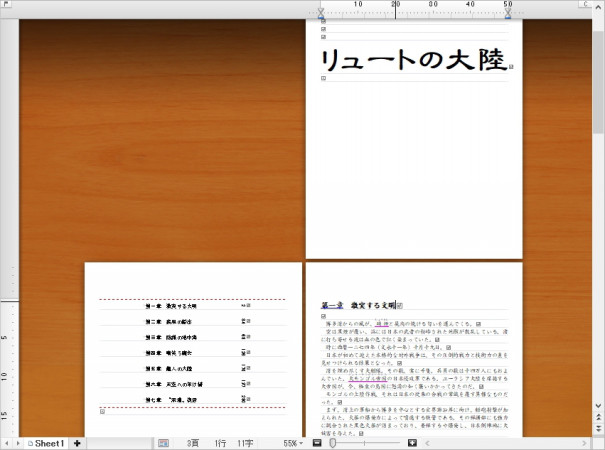The height and width of the screenshot is (450, 605).
Task: Click the zoom out button beside slider
Action: click(317, 443)
